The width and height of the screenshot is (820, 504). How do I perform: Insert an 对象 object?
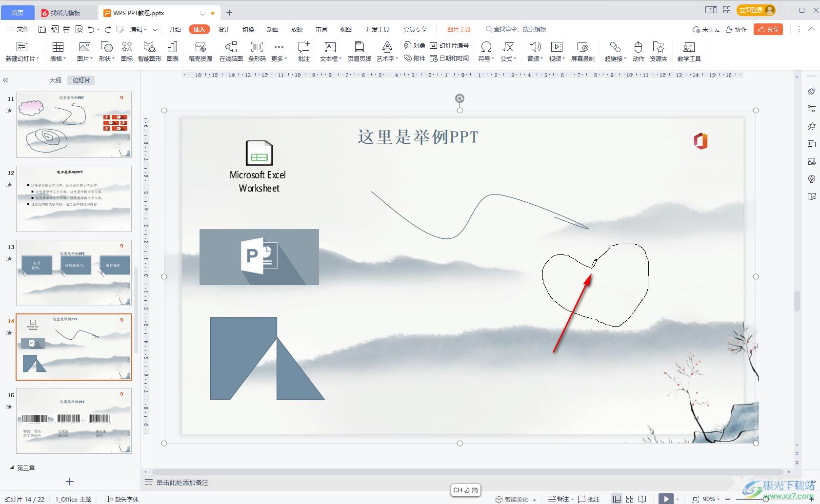pyautogui.click(x=414, y=45)
